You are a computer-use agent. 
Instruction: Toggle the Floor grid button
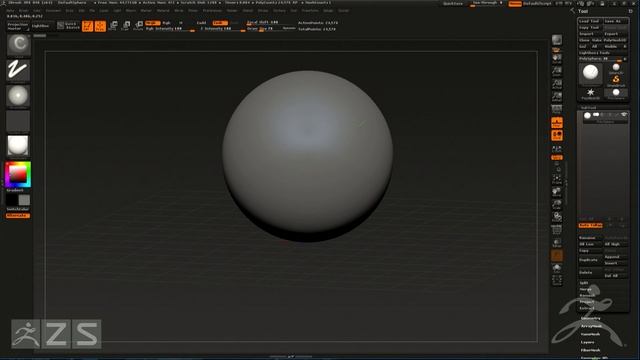point(557,122)
